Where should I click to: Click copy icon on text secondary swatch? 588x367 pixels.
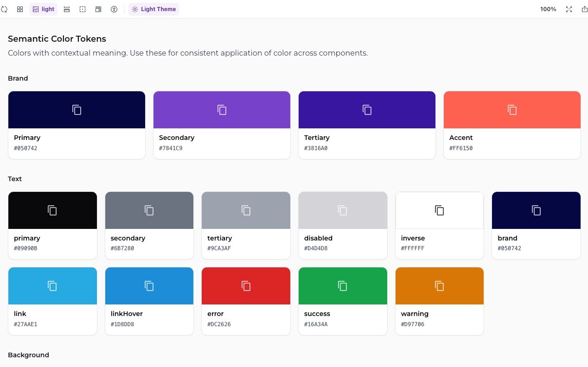[149, 210]
